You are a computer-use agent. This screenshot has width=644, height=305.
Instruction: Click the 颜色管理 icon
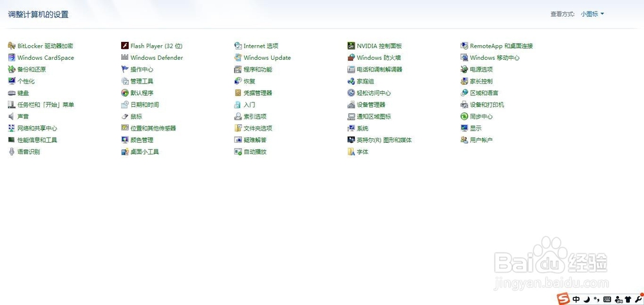pyautogui.click(x=125, y=140)
